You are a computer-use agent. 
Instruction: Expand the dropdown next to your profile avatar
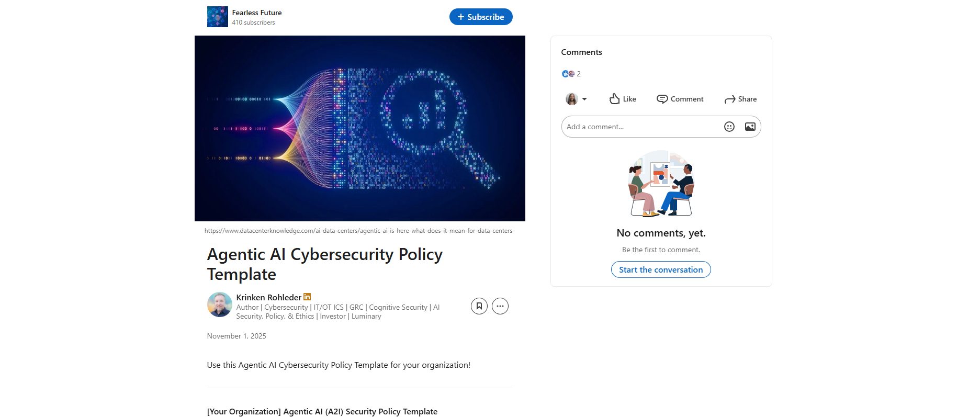pyautogui.click(x=584, y=99)
